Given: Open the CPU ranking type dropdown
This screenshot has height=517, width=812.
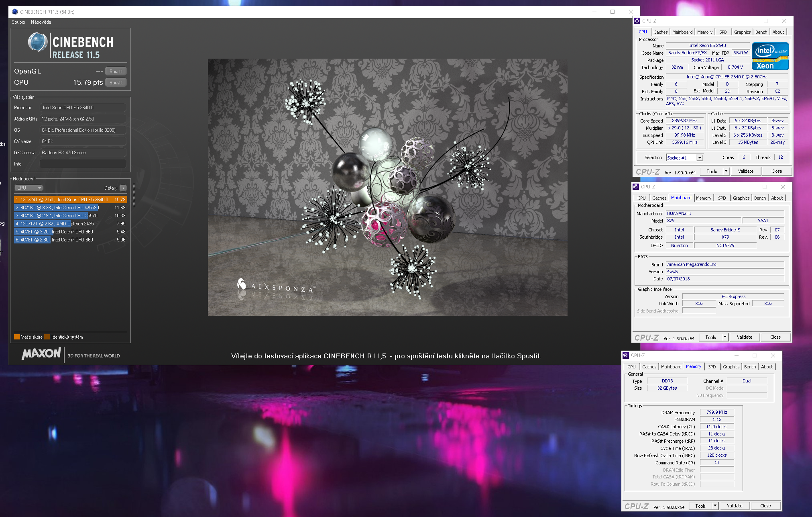Looking at the screenshot, I should (29, 188).
